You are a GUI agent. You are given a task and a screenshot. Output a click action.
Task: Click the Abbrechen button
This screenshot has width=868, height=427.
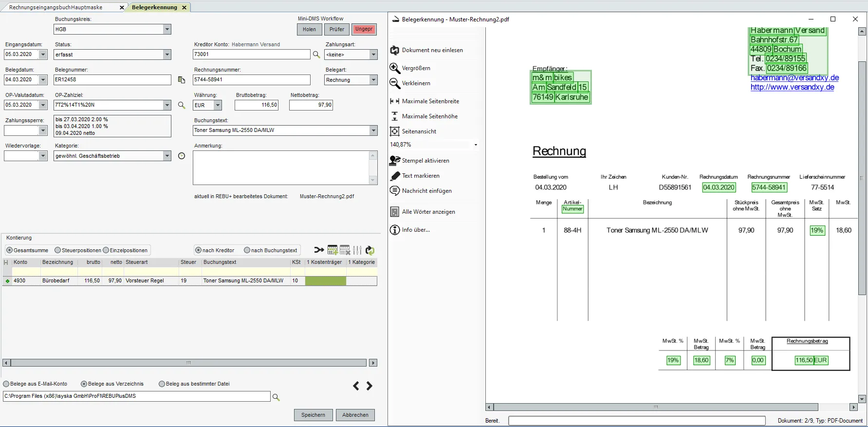point(355,415)
